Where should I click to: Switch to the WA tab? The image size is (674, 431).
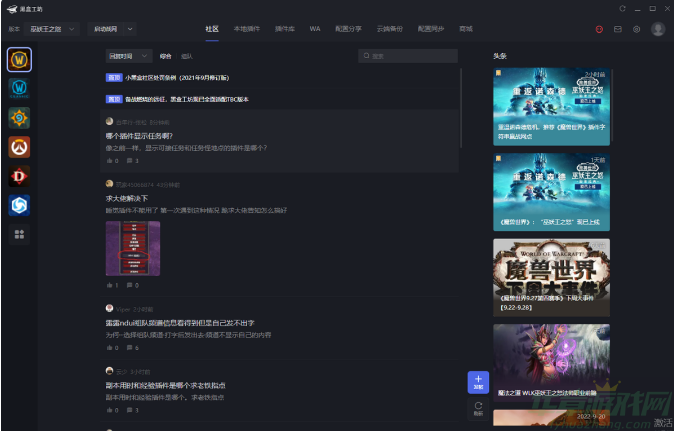click(x=315, y=29)
